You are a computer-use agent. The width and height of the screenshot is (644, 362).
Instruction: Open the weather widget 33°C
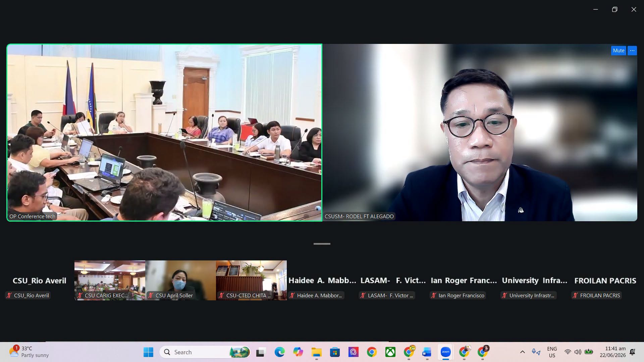tap(29, 352)
